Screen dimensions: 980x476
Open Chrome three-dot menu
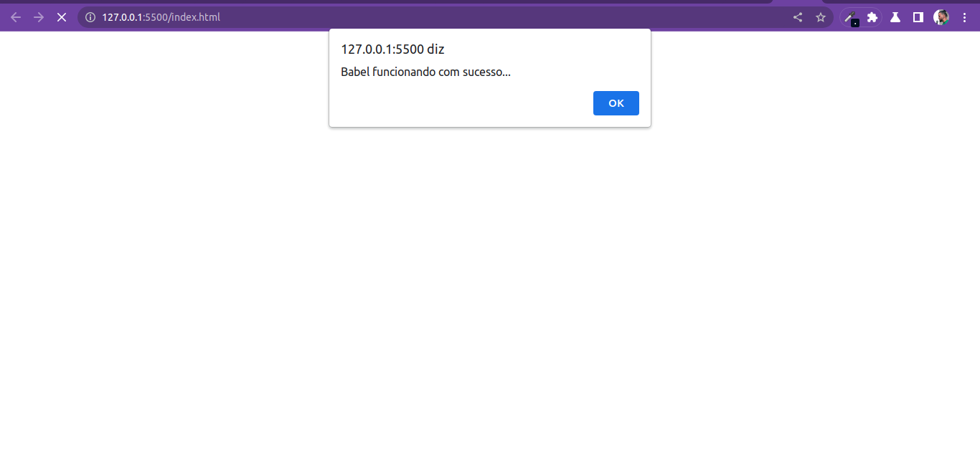point(964,17)
